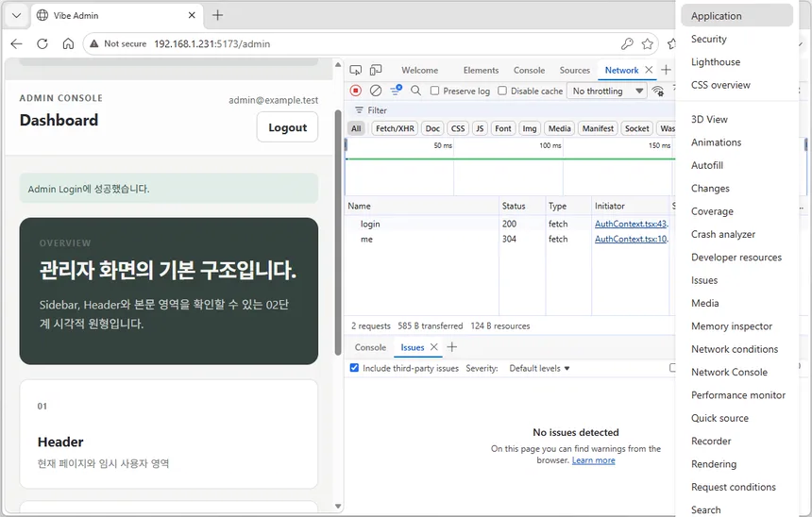Open AuthContext.tsx:43 initiator link

(x=632, y=225)
